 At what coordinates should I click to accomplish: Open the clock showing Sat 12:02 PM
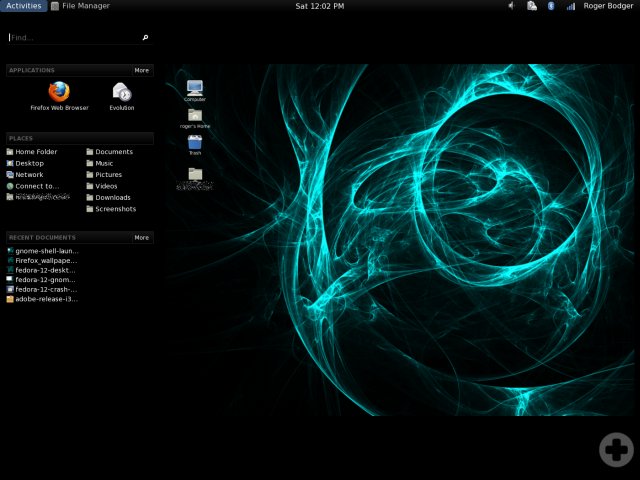(319, 6)
